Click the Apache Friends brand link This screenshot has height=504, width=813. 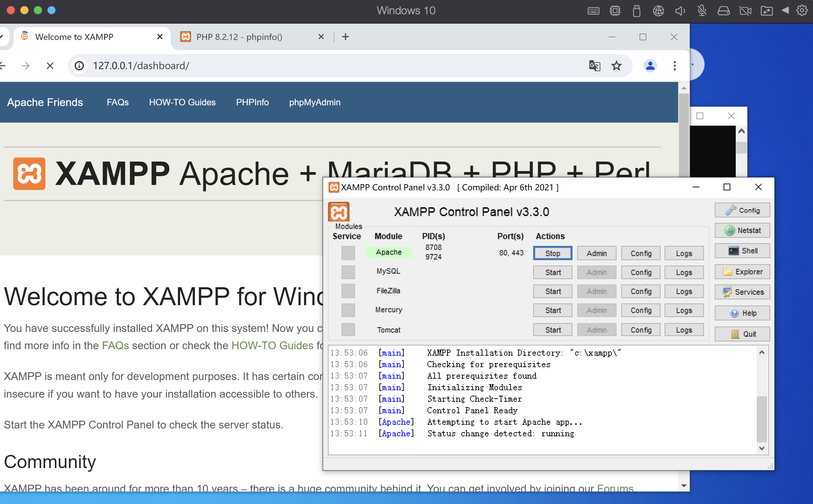click(x=45, y=102)
